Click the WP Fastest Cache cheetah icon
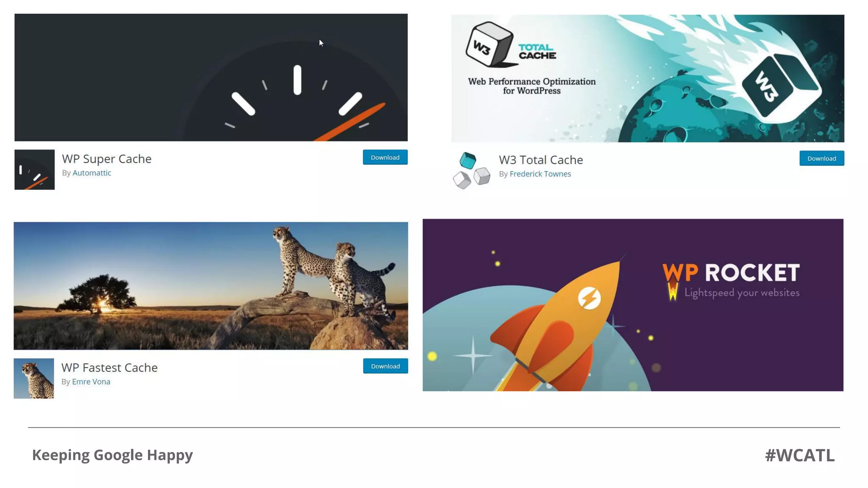The height and width of the screenshot is (488, 868). click(x=34, y=378)
